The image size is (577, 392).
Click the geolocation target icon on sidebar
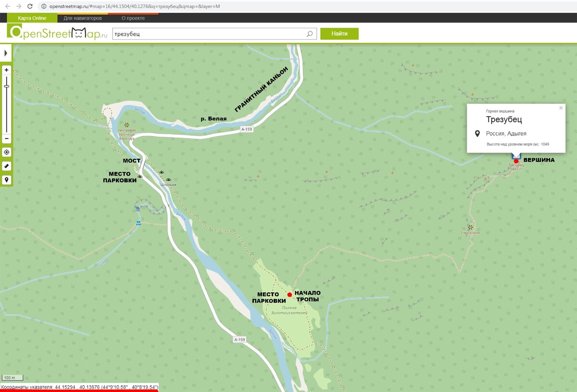pos(7,152)
